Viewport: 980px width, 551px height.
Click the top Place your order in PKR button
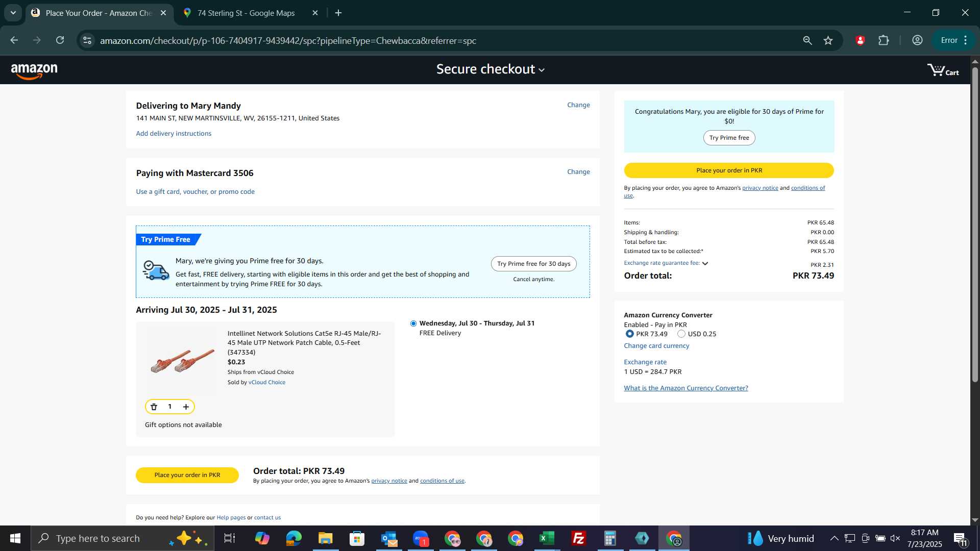click(x=729, y=170)
